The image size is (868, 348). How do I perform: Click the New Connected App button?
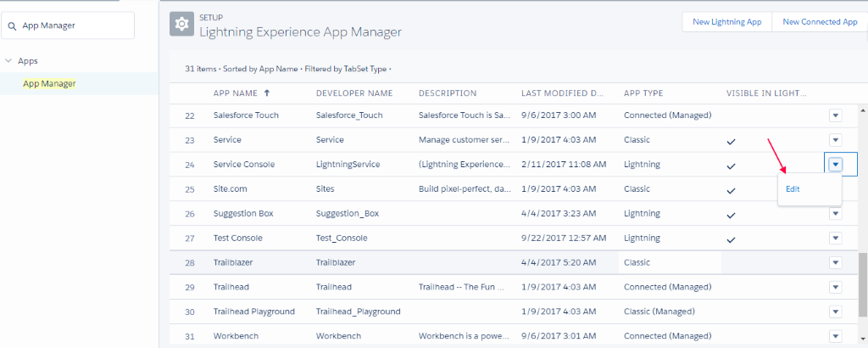(x=820, y=22)
